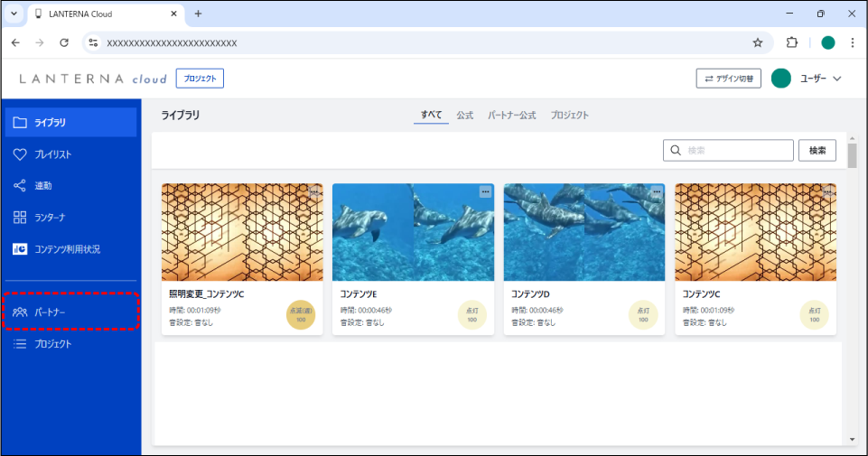
Task: Expand the ユーザー account dropdown
Action: [836, 79]
